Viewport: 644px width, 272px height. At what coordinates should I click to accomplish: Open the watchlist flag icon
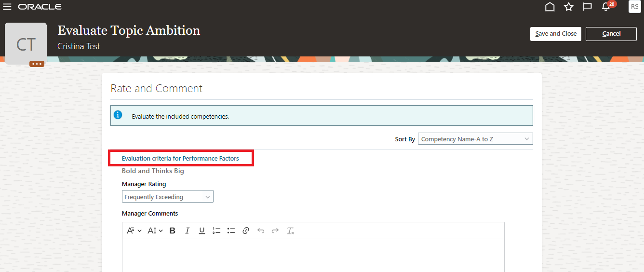(x=587, y=7)
